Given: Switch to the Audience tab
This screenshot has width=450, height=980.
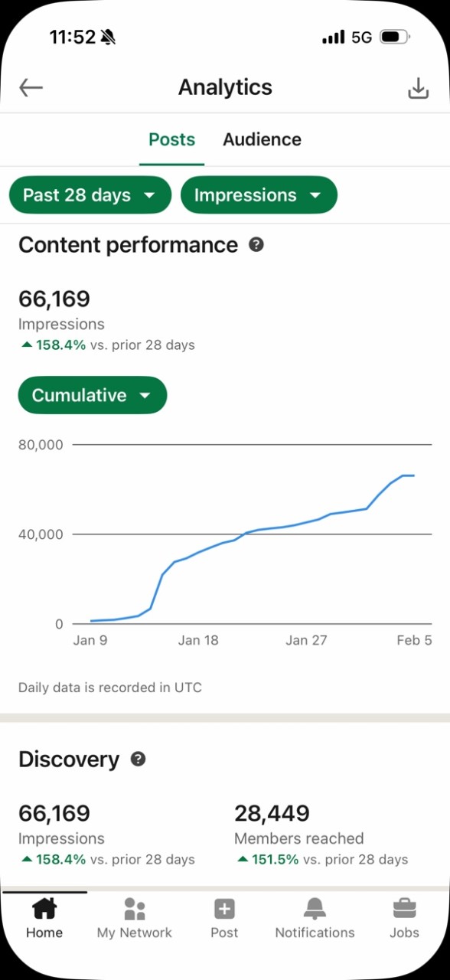Looking at the screenshot, I should 262,139.
